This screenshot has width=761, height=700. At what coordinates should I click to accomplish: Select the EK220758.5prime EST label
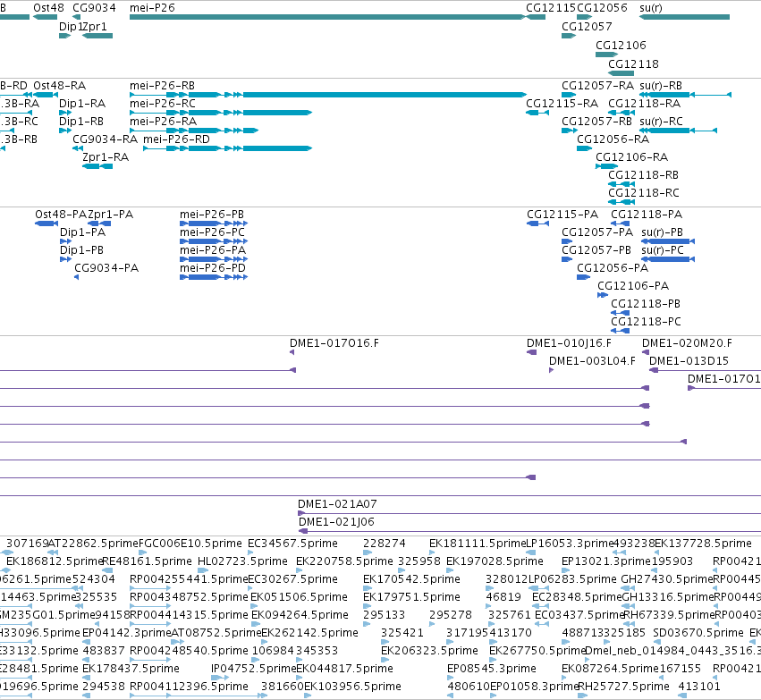(344, 561)
